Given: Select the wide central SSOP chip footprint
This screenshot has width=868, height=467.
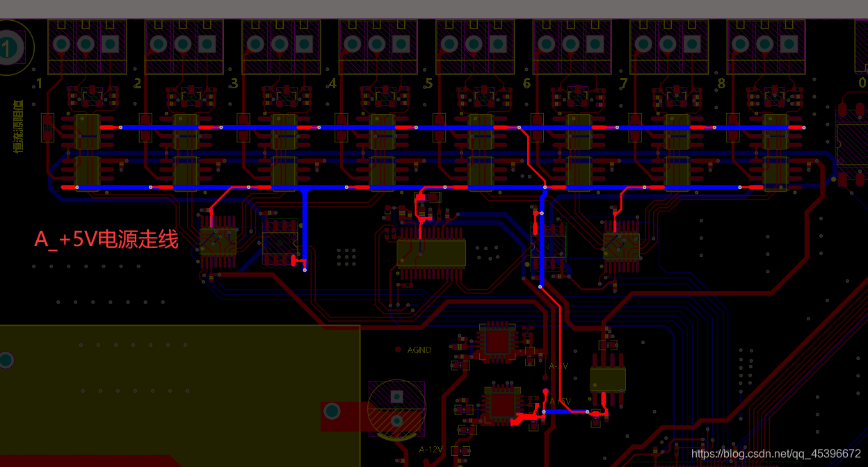Looking at the screenshot, I should (431, 254).
